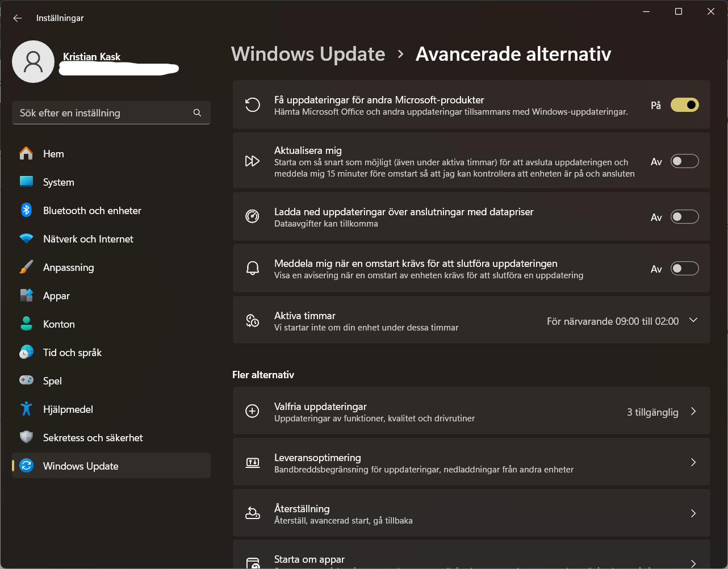
Task: Select Anpassning in the sidebar
Action: click(x=69, y=267)
